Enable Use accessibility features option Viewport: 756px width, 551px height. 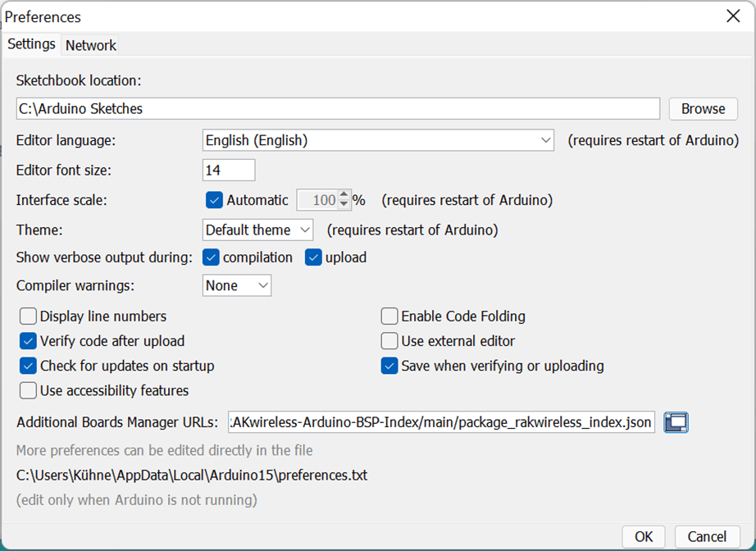(28, 390)
